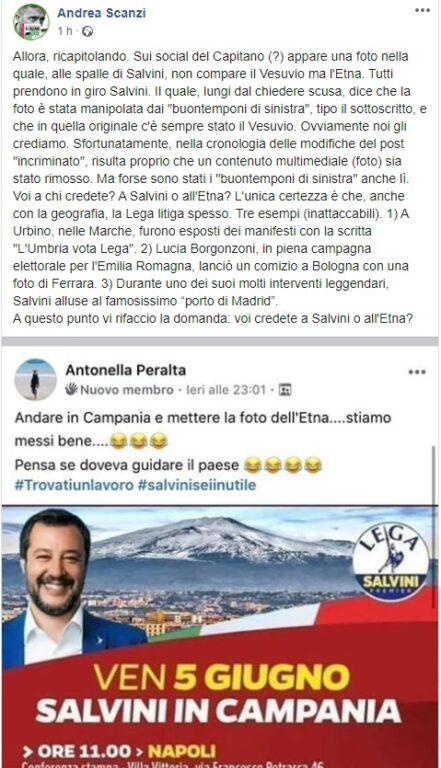Select the 'Nuovo membro' label
Image resolution: width=441 pixels, height=768 pixels.
126,390
